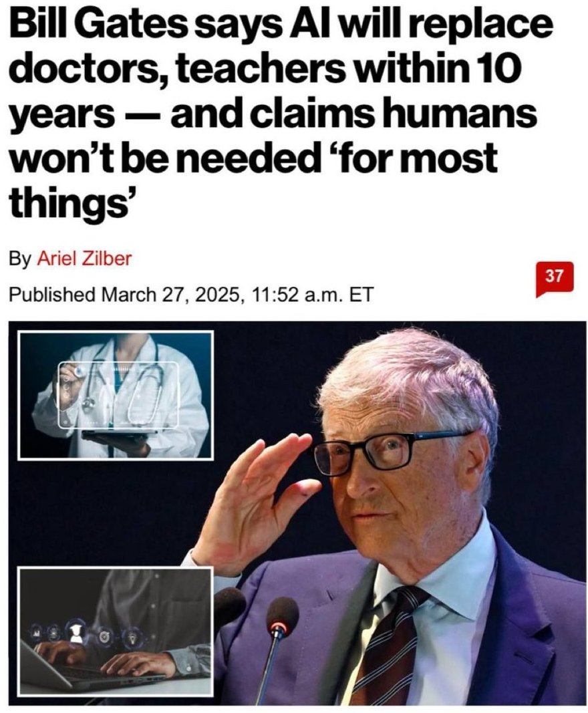This screenshot has width=588, height=713.
Task: Click the word 'By' before author name
Action: point(20,259)
